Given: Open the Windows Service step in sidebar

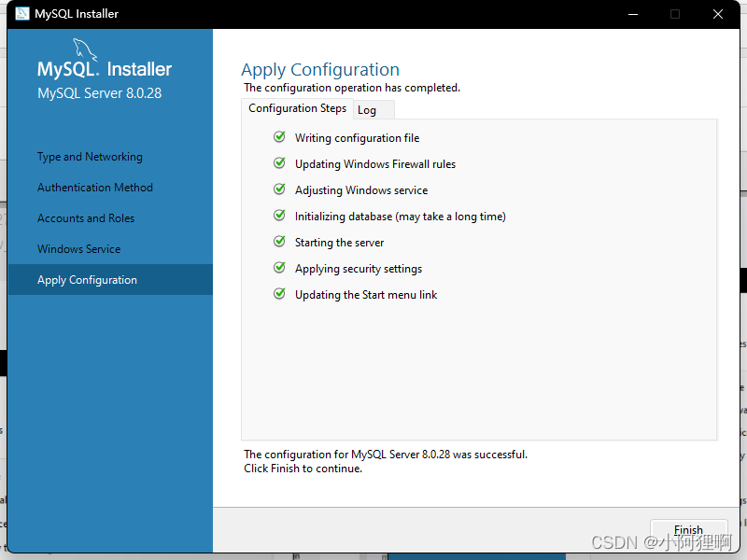Looking at the screenshot, I should (x=79, y=249).
